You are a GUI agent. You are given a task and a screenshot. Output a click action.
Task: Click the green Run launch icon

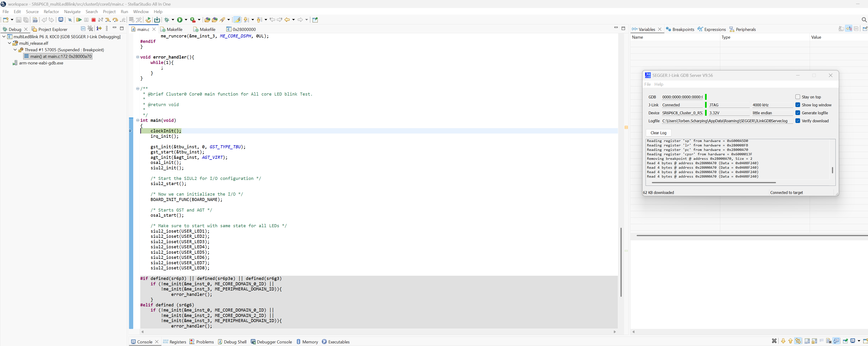coord(180,20)
